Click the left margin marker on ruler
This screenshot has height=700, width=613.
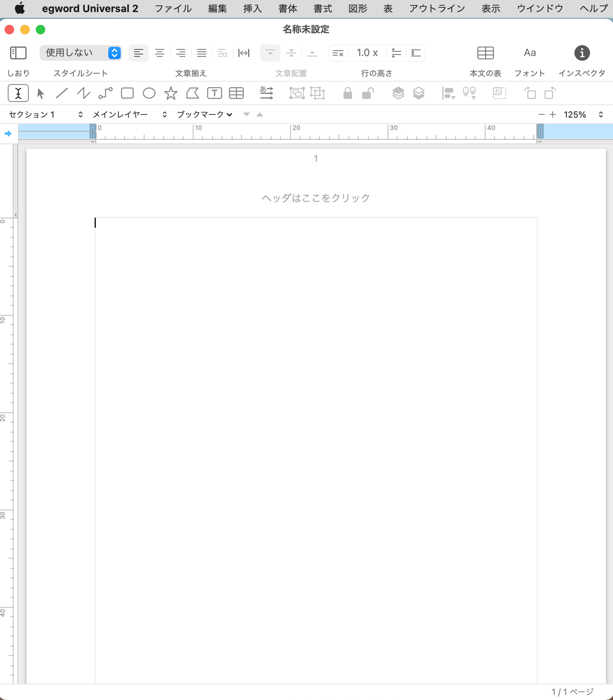tap(93, 131)
